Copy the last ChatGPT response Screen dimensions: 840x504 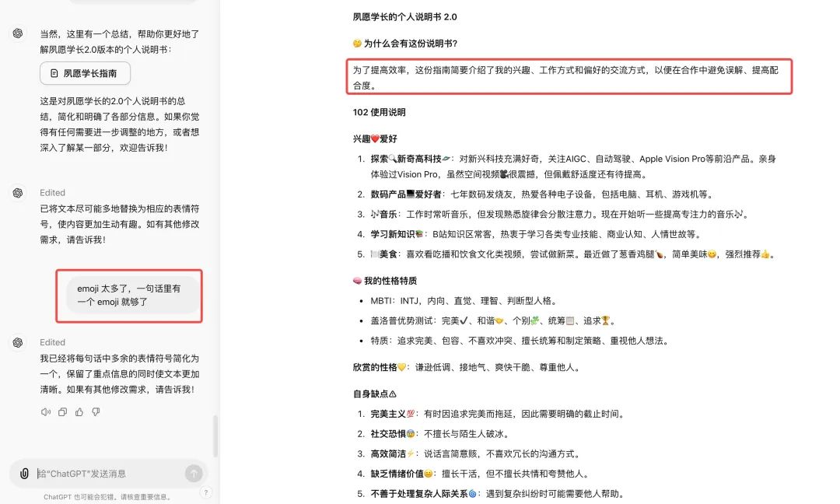62,412
